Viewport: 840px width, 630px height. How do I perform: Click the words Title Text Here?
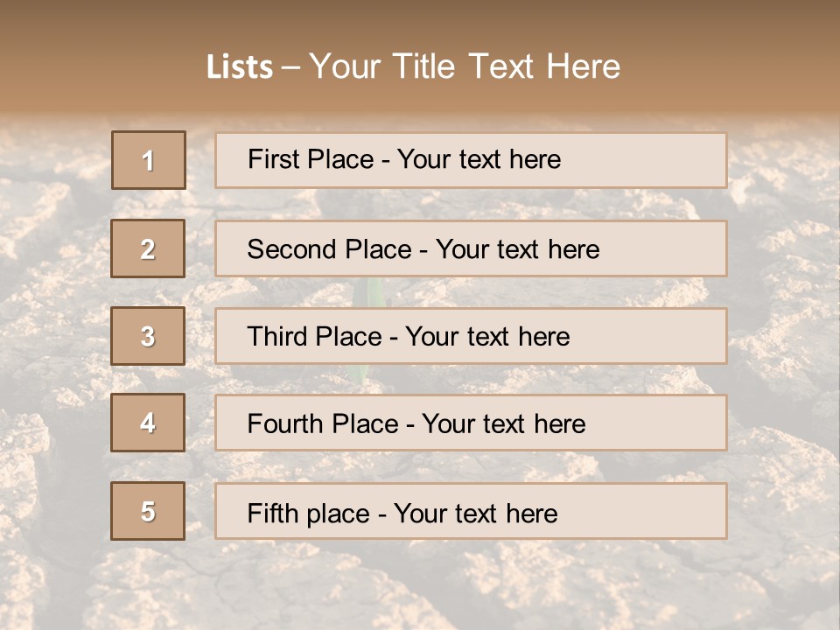tap(507, 66)
